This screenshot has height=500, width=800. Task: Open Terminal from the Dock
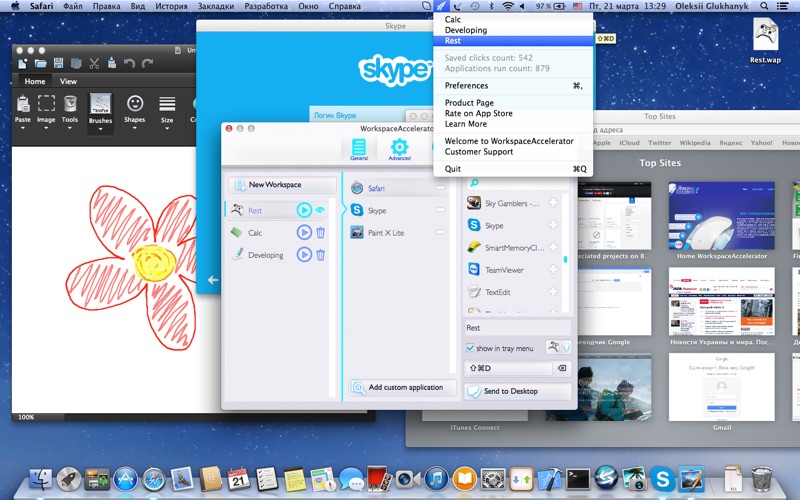pos(578,479)
